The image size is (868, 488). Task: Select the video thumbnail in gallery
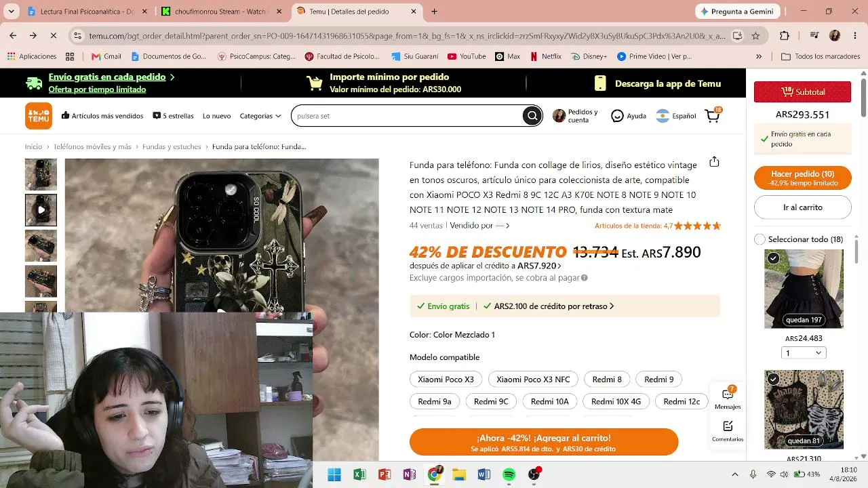point(41,210)
